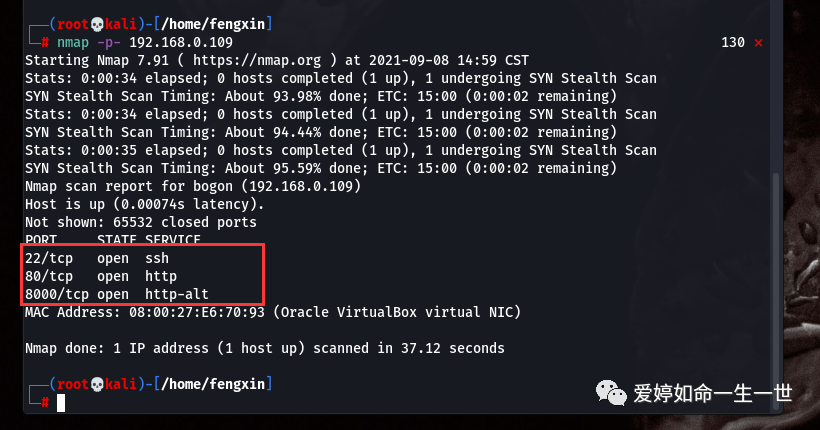Click the MAC address 08:00:27:E6:70:93
The height and width of the screenshot is (430, 820).
pyautogui.click(x=197, y=312)
